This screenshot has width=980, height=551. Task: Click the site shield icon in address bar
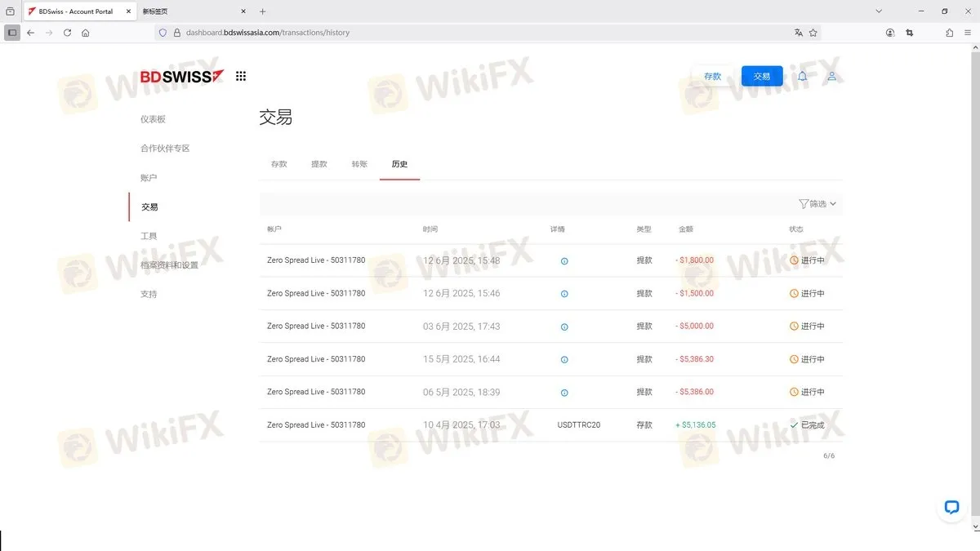(163, 33)
